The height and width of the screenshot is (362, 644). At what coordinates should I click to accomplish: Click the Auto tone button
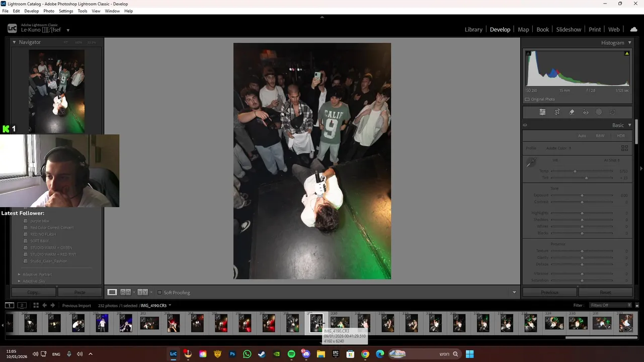582,136
